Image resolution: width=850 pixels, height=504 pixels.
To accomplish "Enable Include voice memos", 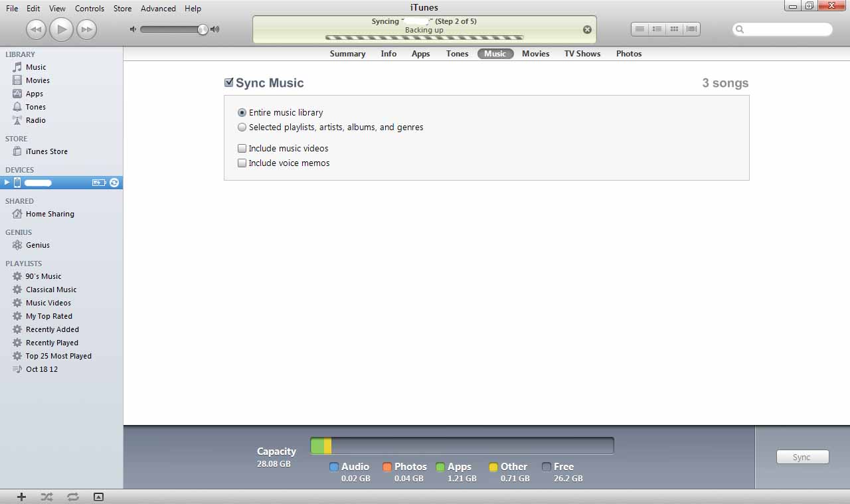I will [x=242, y=163].
